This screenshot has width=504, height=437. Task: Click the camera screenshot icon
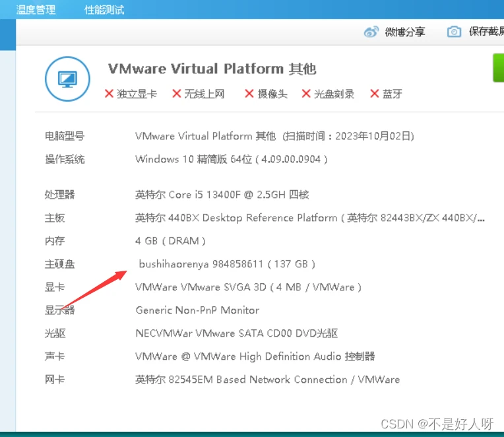point(454,32)
